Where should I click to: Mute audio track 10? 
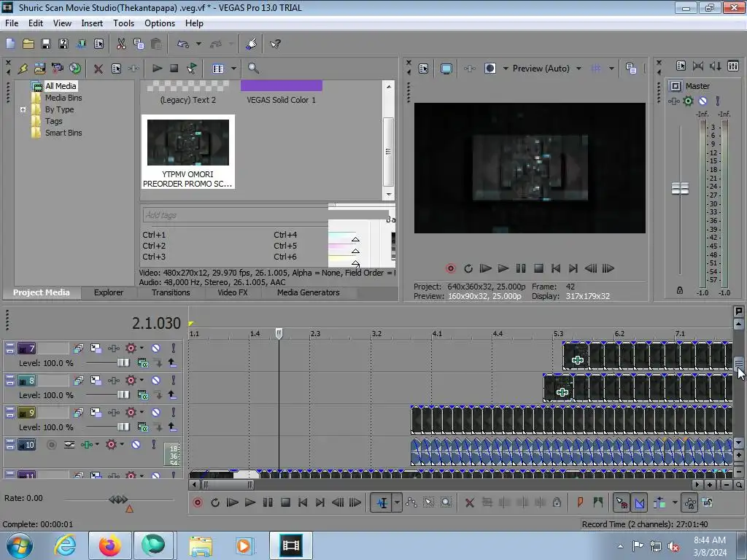[x=136, y=445]
